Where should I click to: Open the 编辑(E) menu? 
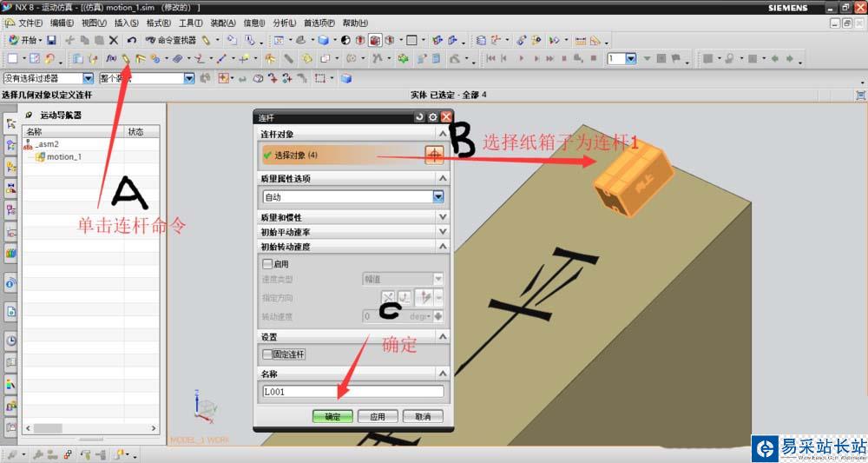click(62, 23)
